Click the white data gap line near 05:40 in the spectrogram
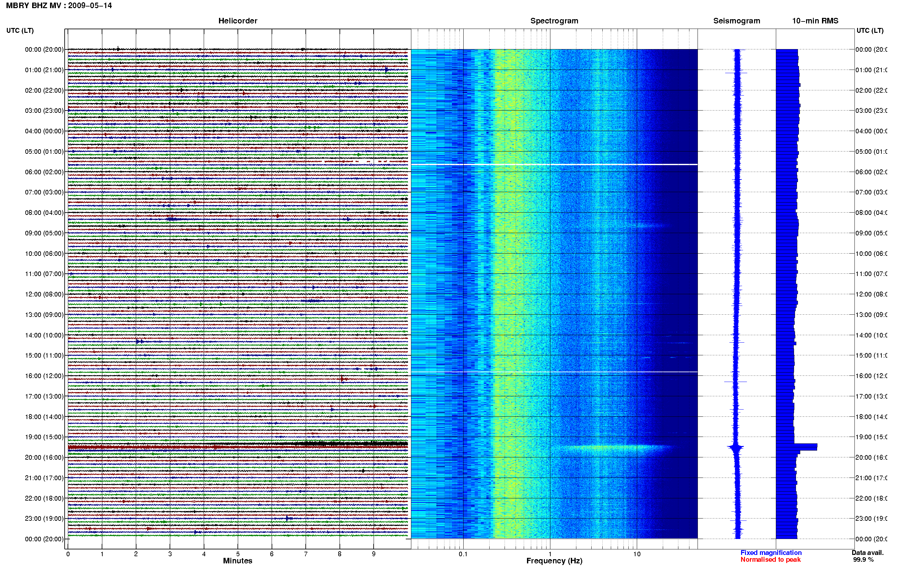The image size is (924, 578). (554, 164)
